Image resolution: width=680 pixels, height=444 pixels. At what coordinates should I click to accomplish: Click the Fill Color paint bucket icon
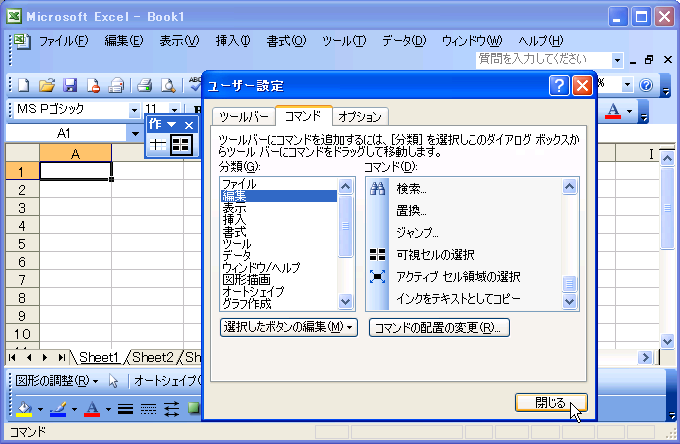tap(24, 408)
